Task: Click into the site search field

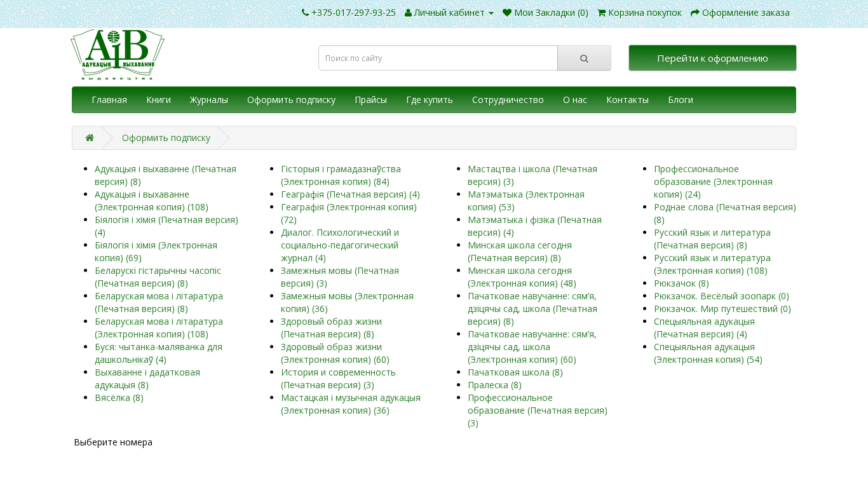Action: click(x=438, y=58)
